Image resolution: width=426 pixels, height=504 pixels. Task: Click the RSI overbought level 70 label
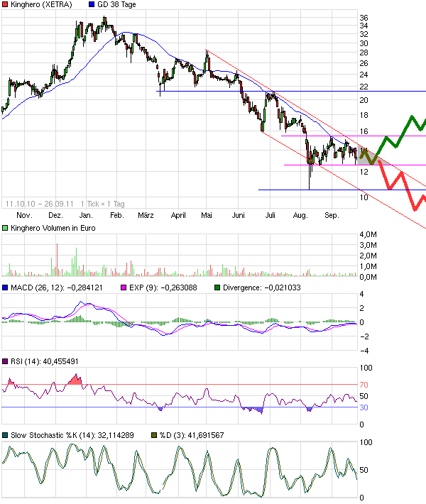(x=364, y=385)
